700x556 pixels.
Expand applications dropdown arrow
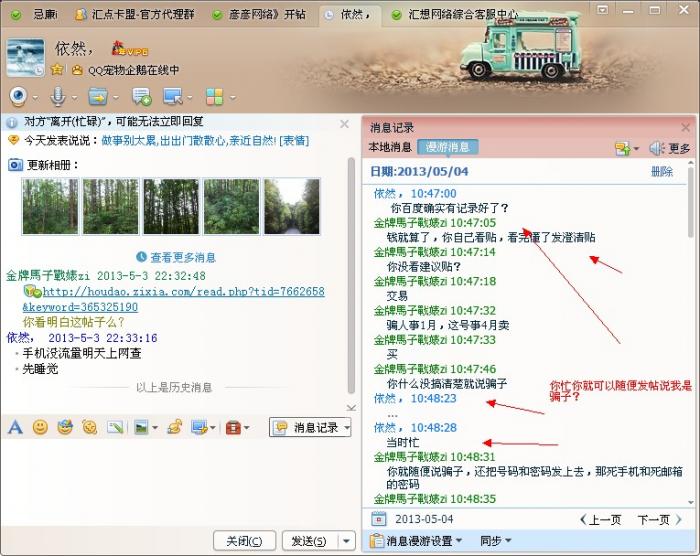(232, 97)
